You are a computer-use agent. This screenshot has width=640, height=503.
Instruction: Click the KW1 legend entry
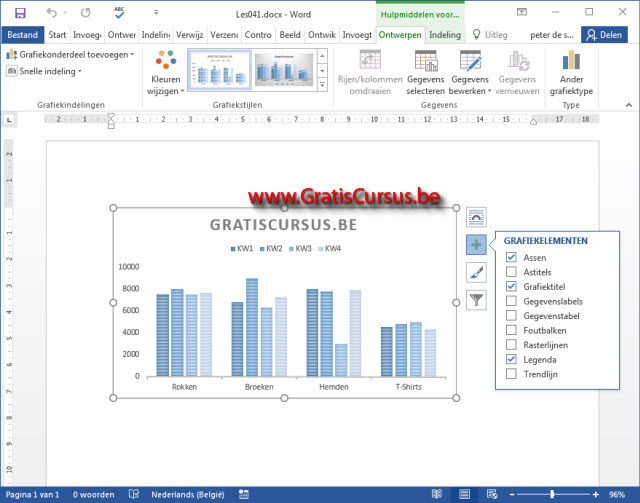click(x=242, y=248)
